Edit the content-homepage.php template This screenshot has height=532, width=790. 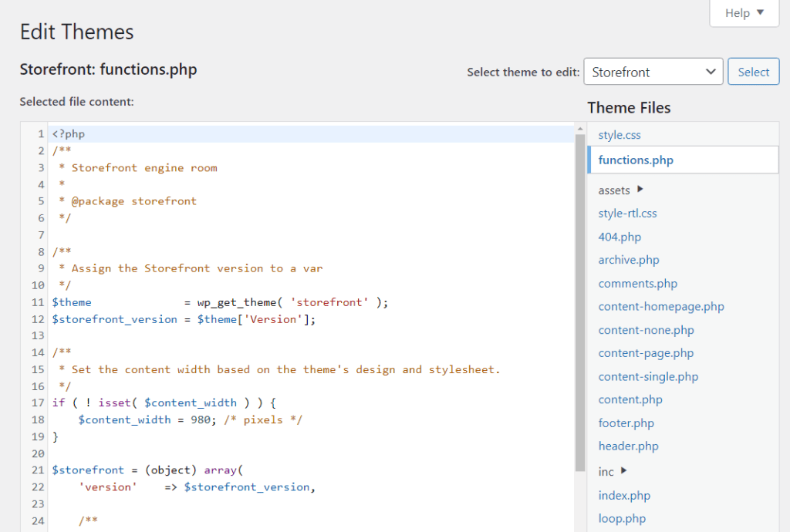[660, 306]
